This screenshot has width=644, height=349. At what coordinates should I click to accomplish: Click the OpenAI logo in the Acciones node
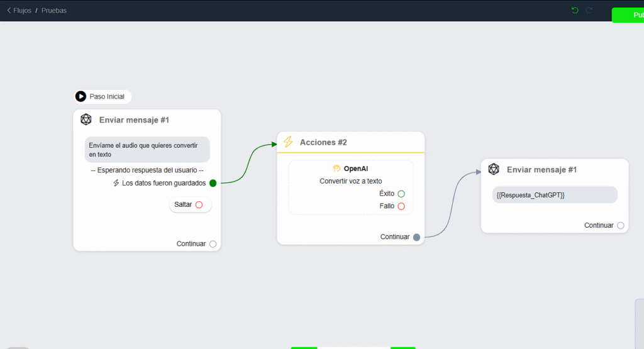pos(337,169)
